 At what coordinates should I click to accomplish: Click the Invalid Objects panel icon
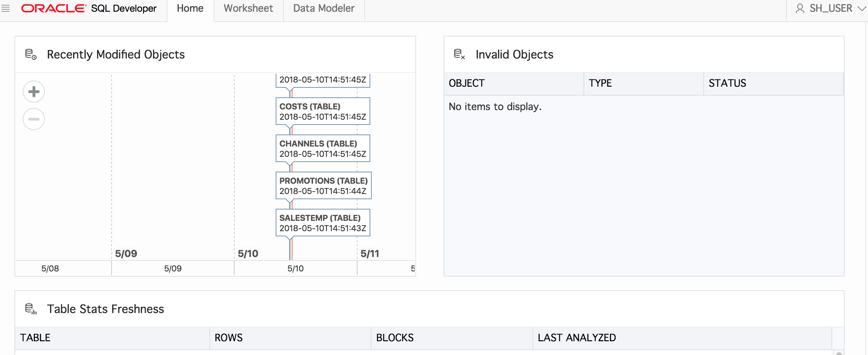pos(459,54)
